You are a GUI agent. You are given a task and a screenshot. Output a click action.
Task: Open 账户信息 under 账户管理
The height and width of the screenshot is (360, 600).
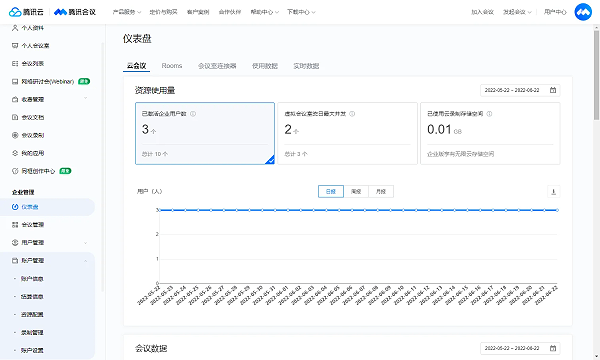(32, 279)
